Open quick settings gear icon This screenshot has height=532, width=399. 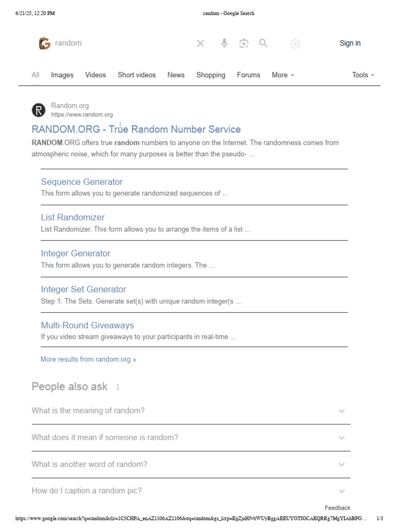(295, 44)
